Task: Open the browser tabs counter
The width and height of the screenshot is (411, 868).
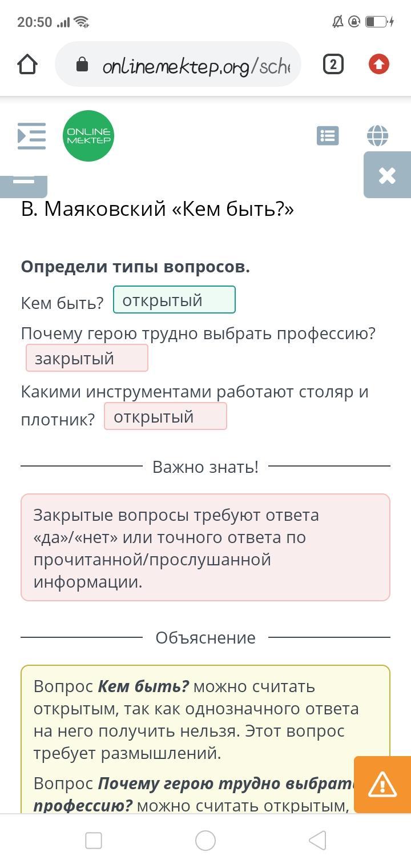Action: tap(333, 65)
